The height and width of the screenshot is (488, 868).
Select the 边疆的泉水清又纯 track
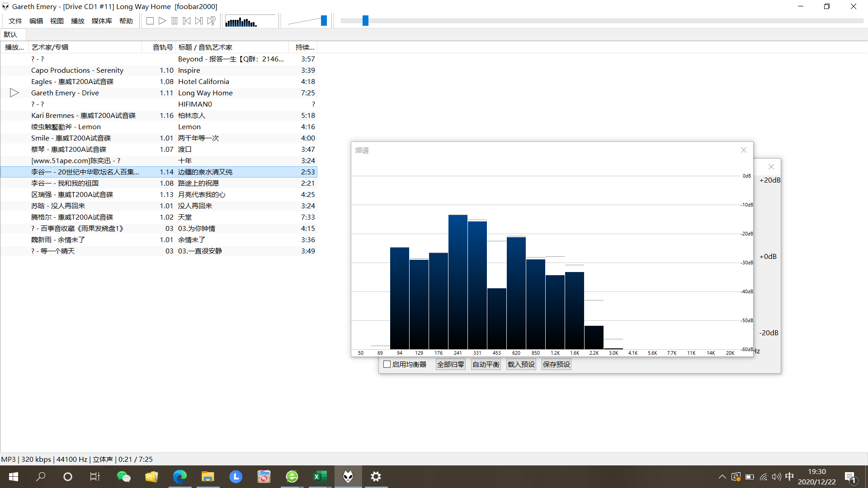point(159,172)
